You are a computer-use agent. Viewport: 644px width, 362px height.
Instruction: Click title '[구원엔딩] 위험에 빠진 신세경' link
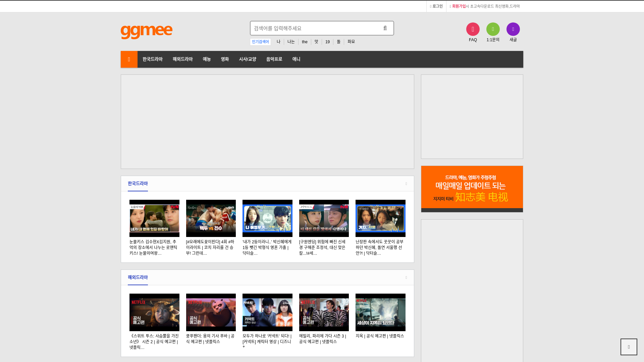pyautogui.click(x=322, y=247)
